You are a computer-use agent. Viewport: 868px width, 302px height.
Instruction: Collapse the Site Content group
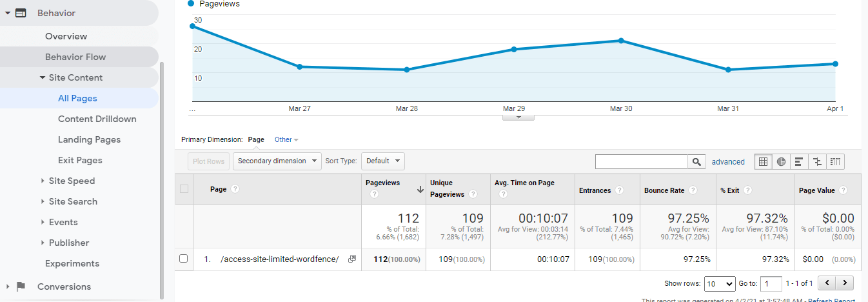(42, 77)
